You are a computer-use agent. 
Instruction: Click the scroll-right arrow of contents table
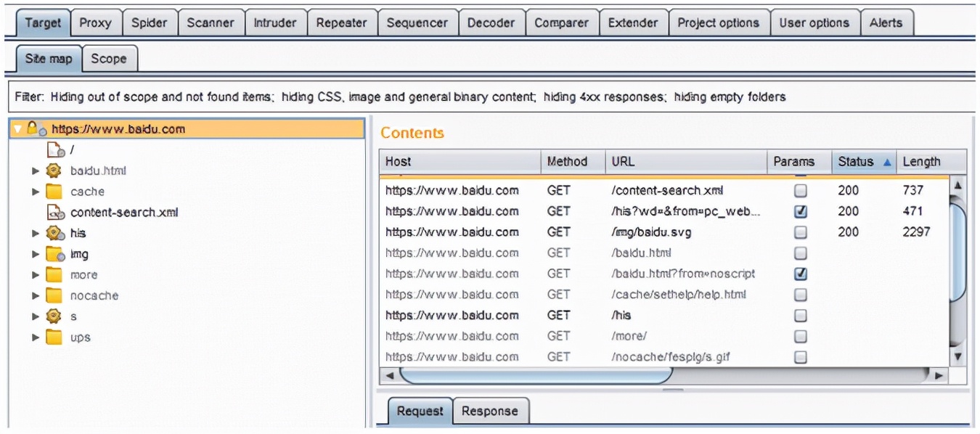939,375
